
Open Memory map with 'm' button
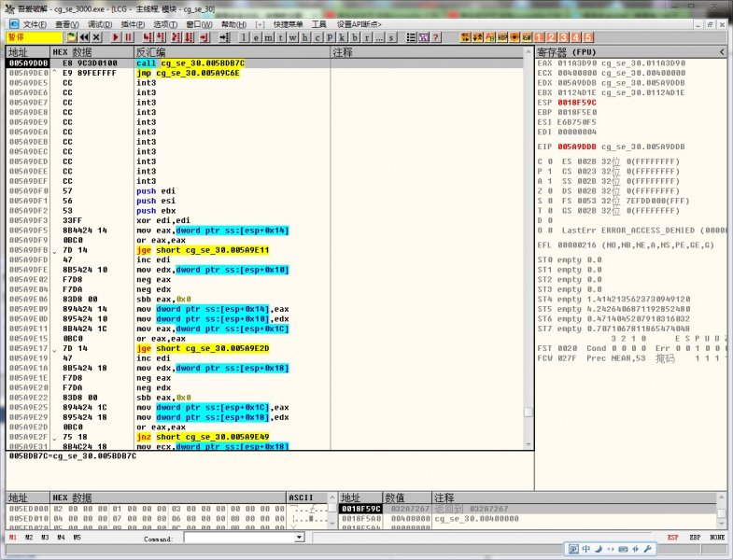[x=268, y=37]
